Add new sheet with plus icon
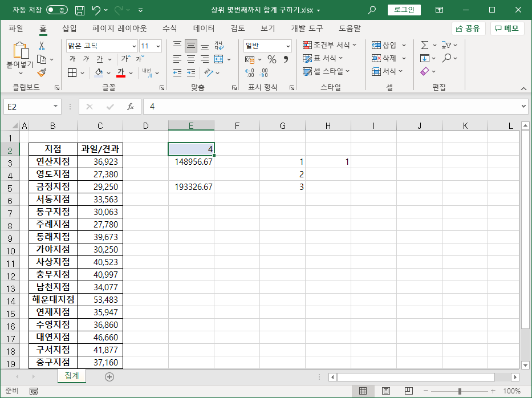 109,377
